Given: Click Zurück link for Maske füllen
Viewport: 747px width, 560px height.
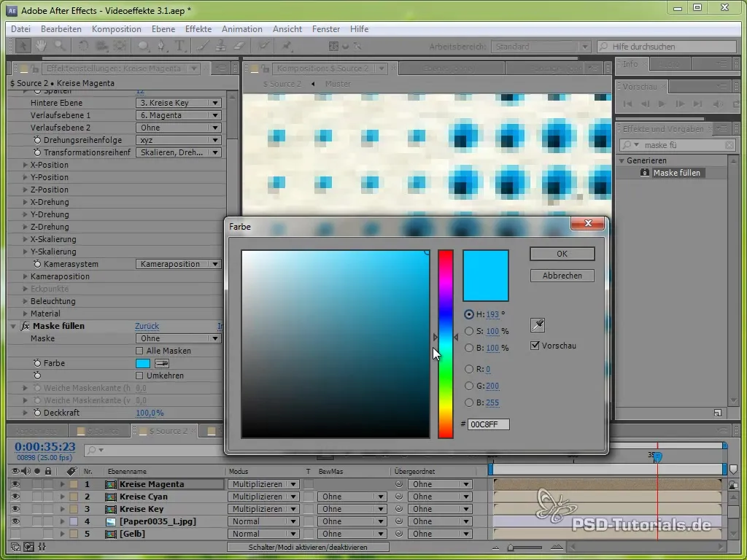Looking at the screenshot, I should pos(147,326).
